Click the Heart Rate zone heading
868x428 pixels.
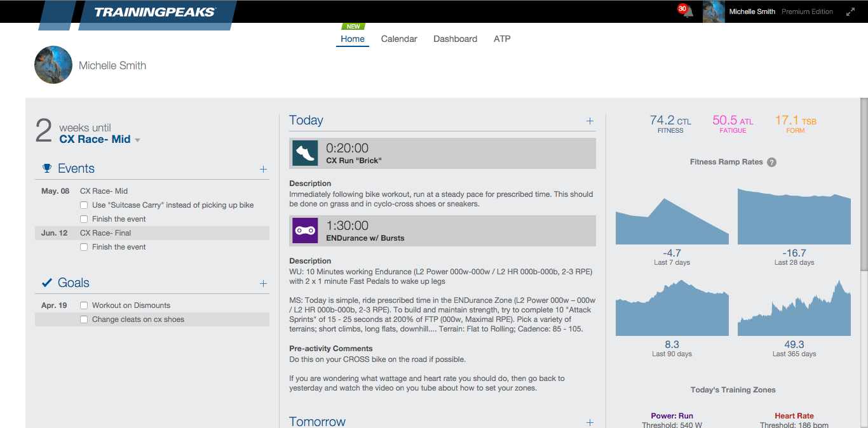[794, 416]
